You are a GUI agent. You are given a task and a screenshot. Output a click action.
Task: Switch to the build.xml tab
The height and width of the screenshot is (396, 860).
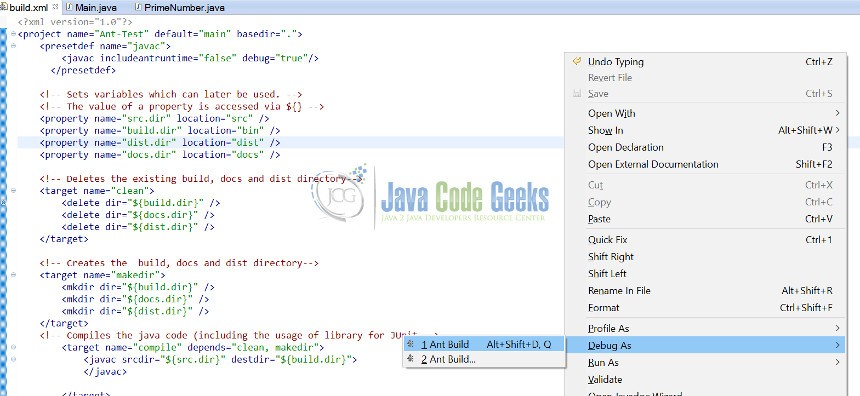click(x=30, y=8)
